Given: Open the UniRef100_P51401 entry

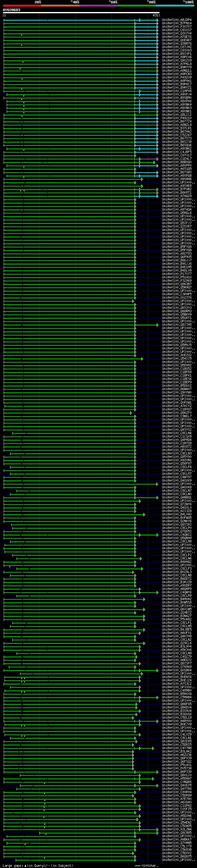Looking at the screenshot, I should 176,765.
